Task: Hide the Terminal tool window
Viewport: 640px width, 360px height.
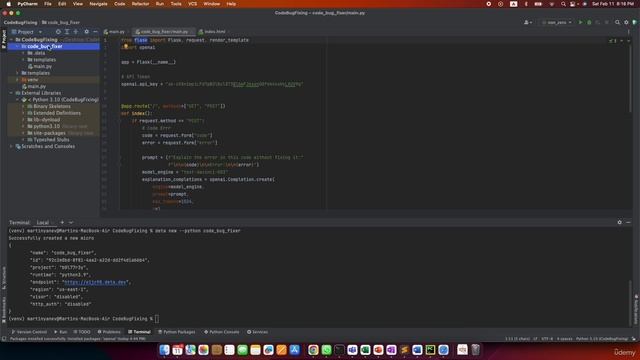Action: click(628, 222)
